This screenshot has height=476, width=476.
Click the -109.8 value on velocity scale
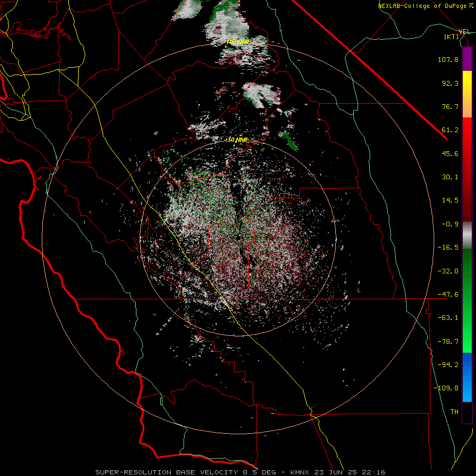pos(446,388)
